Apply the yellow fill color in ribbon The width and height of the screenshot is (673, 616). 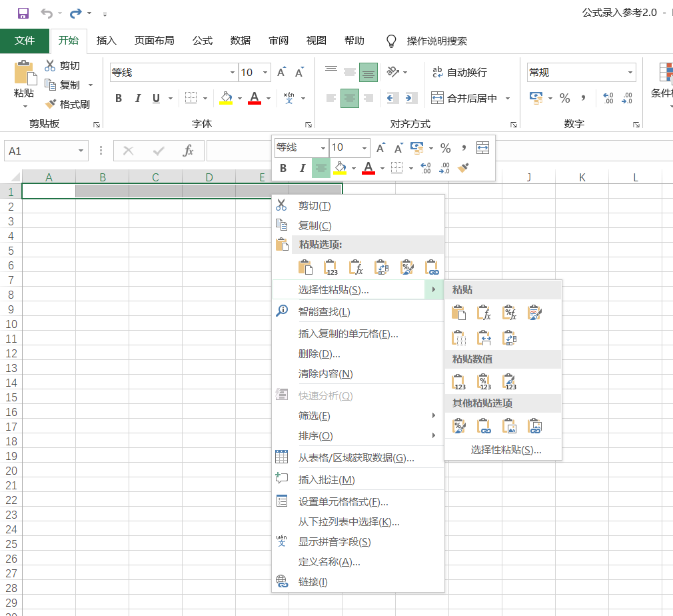[225, 98]
